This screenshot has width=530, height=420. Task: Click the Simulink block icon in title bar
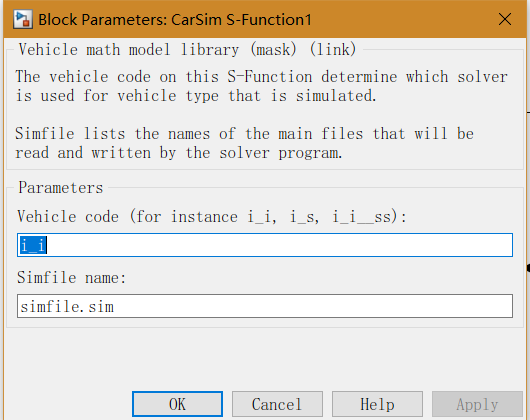click(23, 19)
